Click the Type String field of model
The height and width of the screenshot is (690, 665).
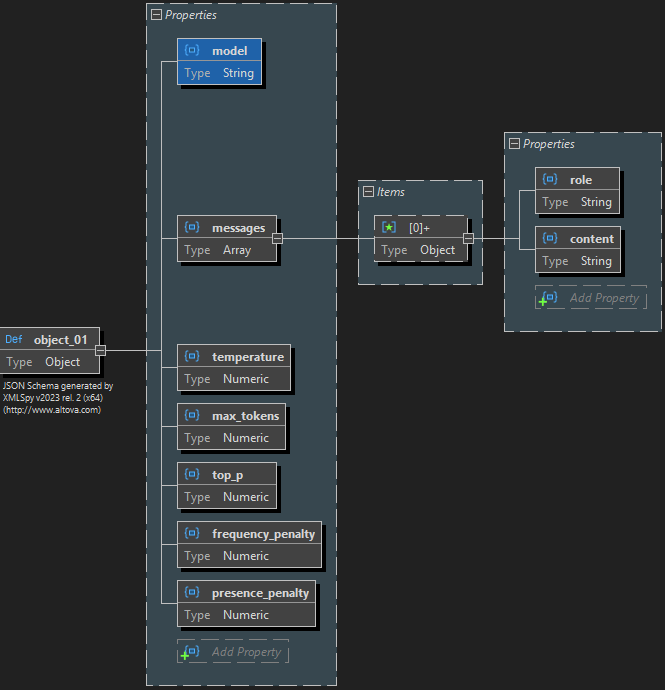(238, 73)
